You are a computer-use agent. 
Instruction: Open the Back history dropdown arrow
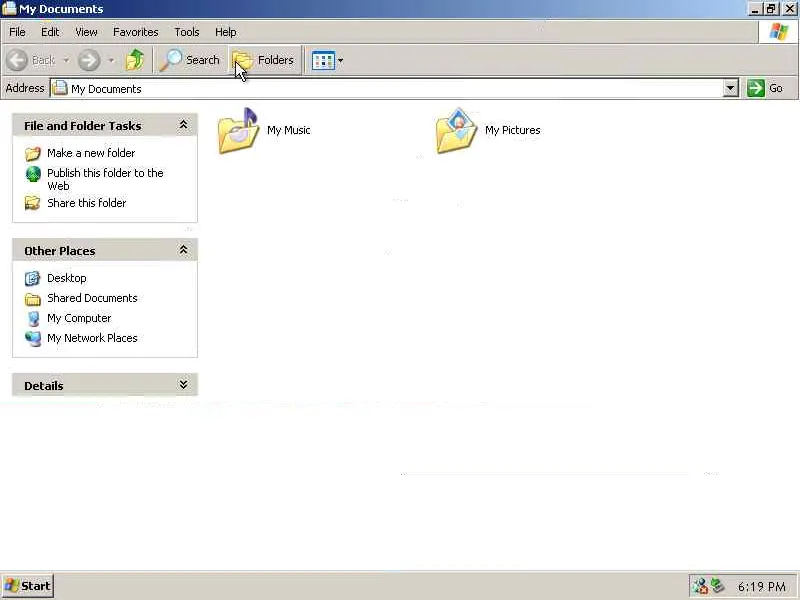click(66, 60)
